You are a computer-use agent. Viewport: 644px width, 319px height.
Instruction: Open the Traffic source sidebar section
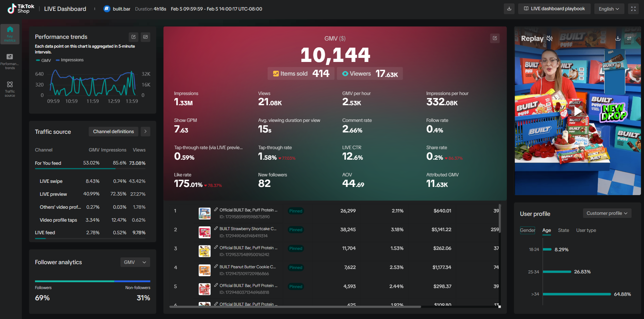(x=10, y=89)
